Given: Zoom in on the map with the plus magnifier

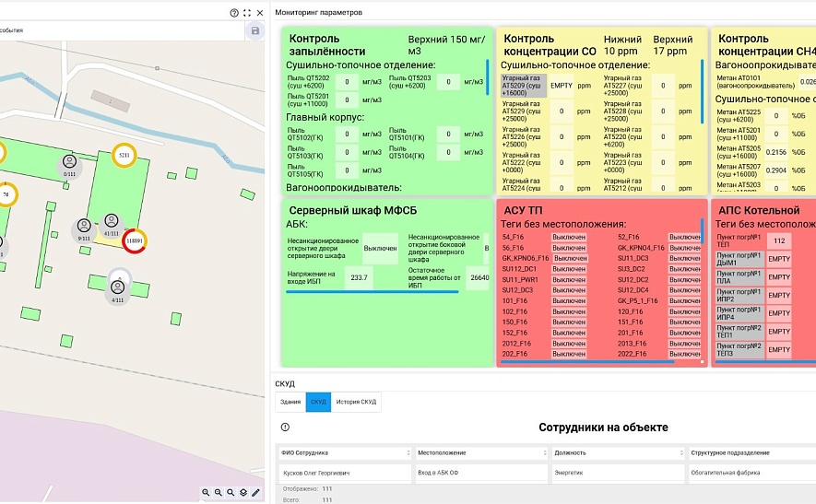Looking at the screenshot, I should pos(206,492).
